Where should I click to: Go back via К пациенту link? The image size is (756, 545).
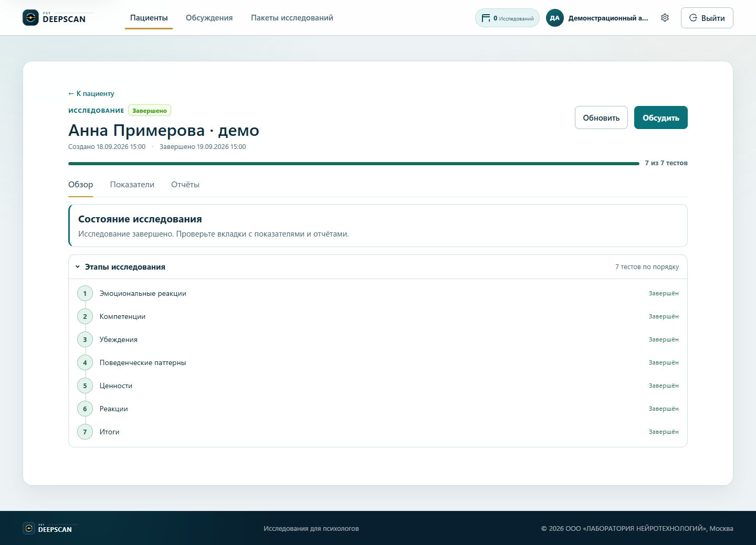click(91, 93)
